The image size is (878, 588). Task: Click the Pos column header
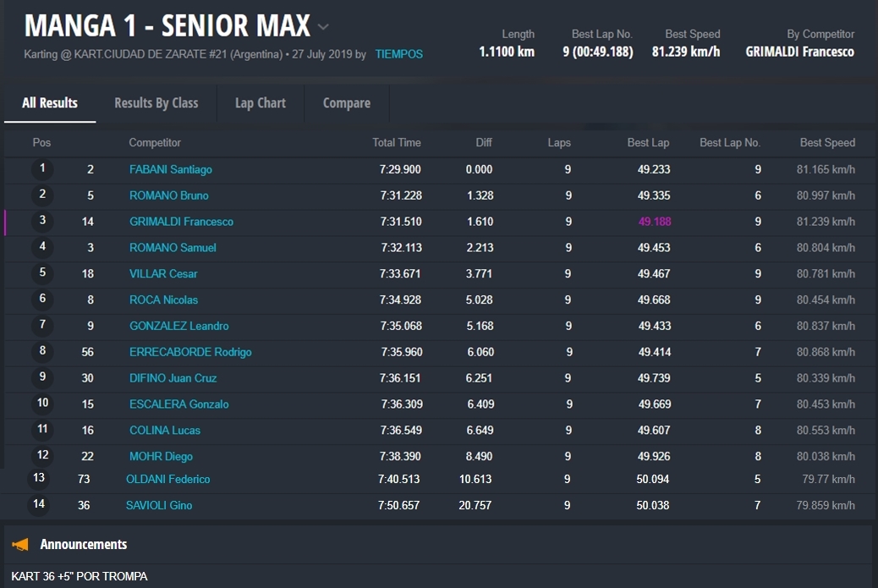[x=41, y=143]
